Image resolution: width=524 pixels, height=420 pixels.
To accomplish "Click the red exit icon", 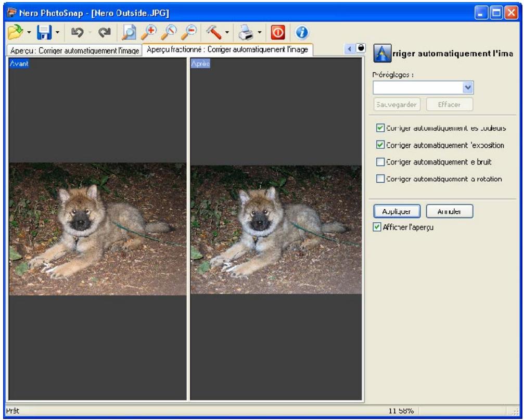I will click(x=278, y=32).
